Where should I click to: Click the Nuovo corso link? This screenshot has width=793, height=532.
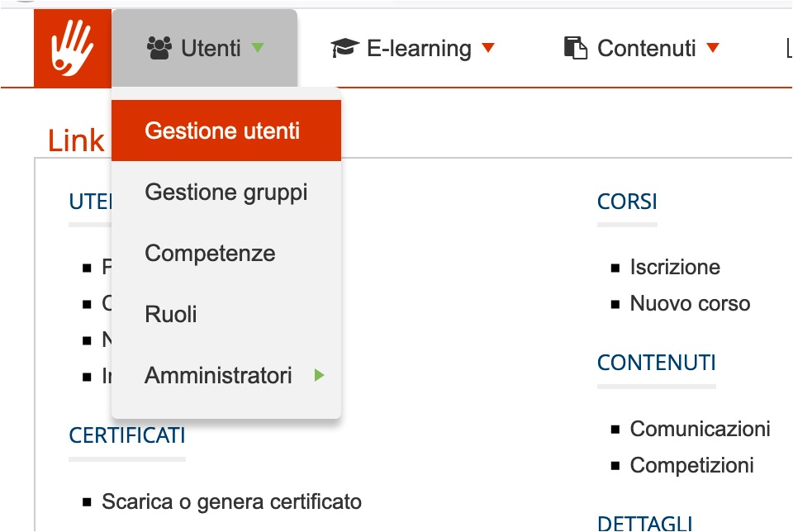pyautogui.click(x=691, y=303)
